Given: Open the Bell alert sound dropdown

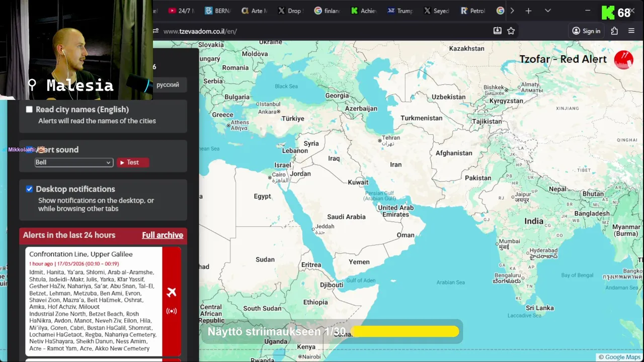Looking at the screenshot, I should (x=73, y=162).
